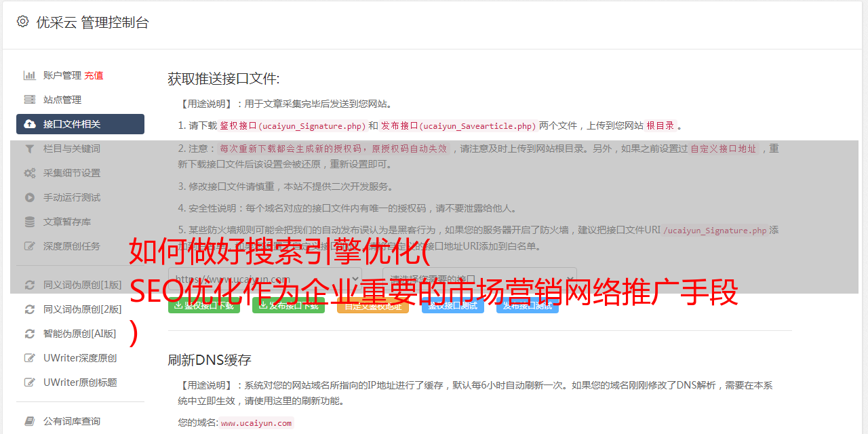The image size is (868, 434).
Task: Click the edit icon for UWriter深度原创
Action: pyautogui.click(x=30, y=358)
